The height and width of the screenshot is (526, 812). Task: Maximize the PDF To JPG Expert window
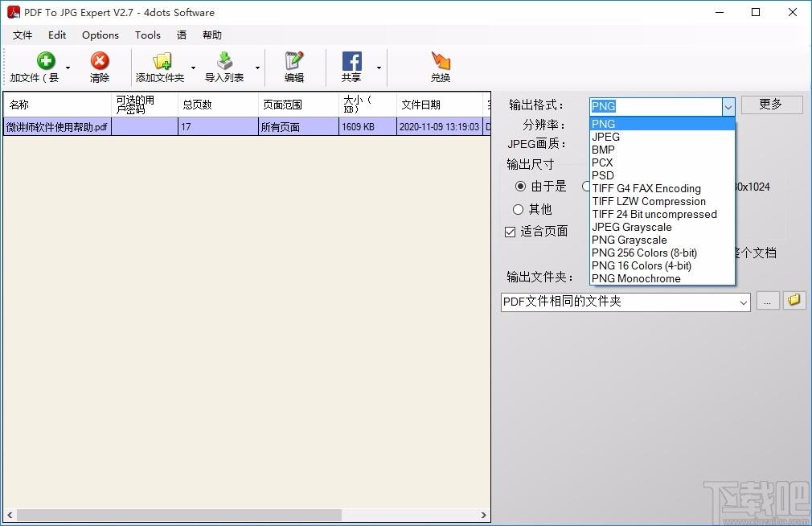pyautogui.click(x=756, y=12)
